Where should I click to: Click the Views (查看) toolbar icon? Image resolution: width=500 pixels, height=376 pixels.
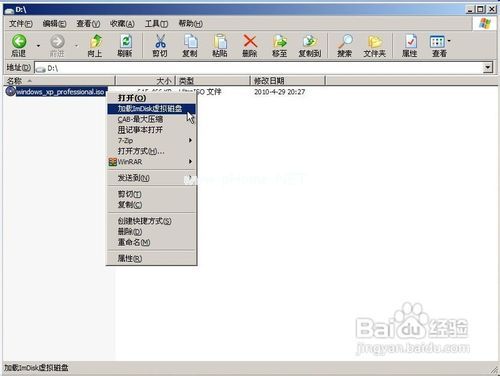(x=437, y=42)
